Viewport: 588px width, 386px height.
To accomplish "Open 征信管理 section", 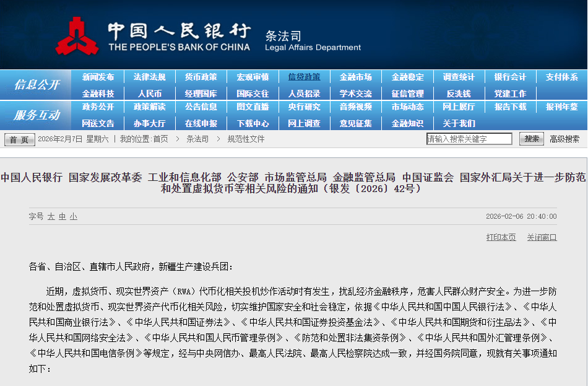I will 408,94.
